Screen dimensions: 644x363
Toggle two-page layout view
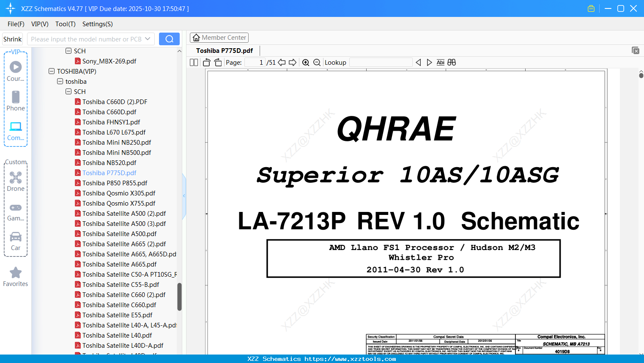coord(194,63)
